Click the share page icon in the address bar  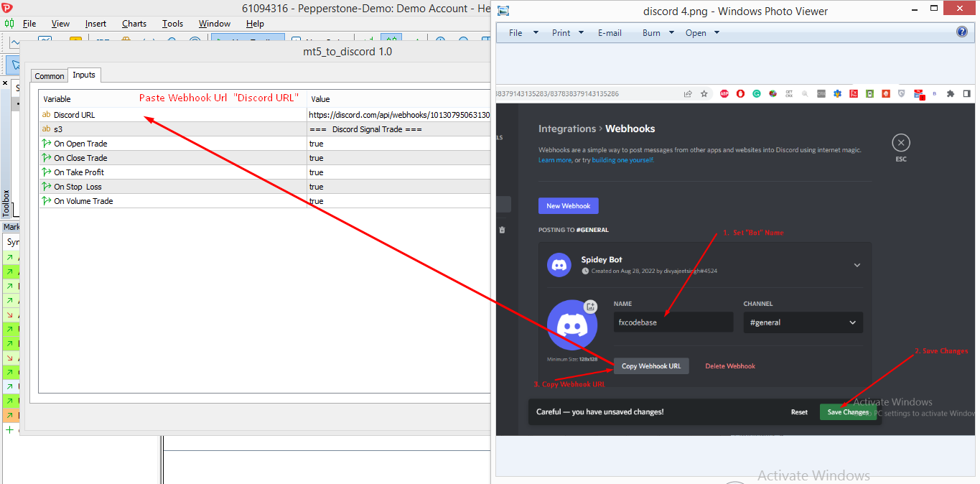688,93
